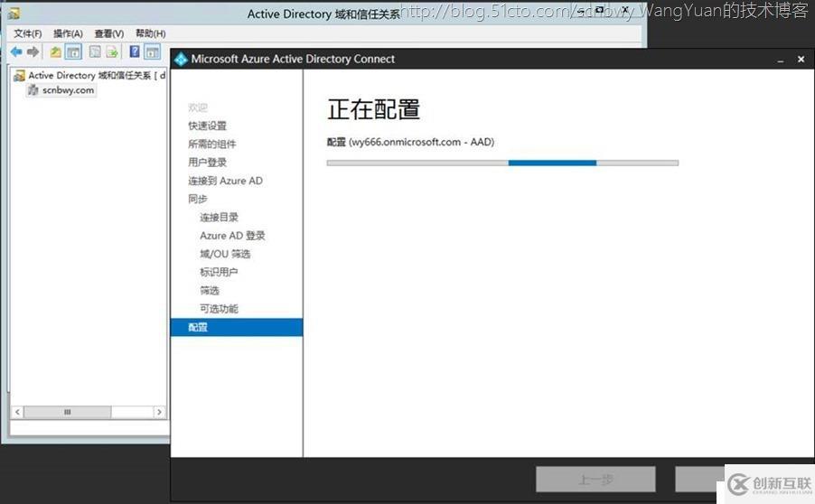The height and width of the screenshot is (504, 815).
Task: Click the configuration progress bar
Action: click(501, 163)
